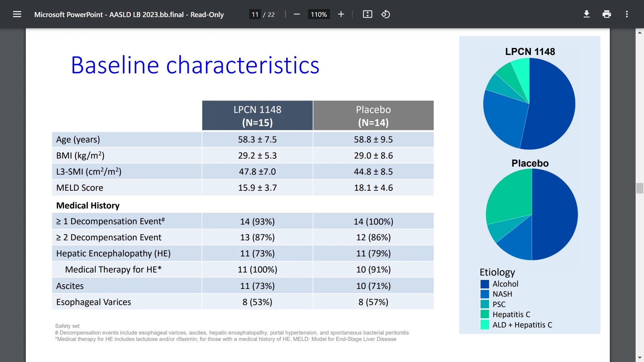The width and height of the screenshot is (644, 362).
Task: Click the zoom in plus icon
Action: click(341, 14)
